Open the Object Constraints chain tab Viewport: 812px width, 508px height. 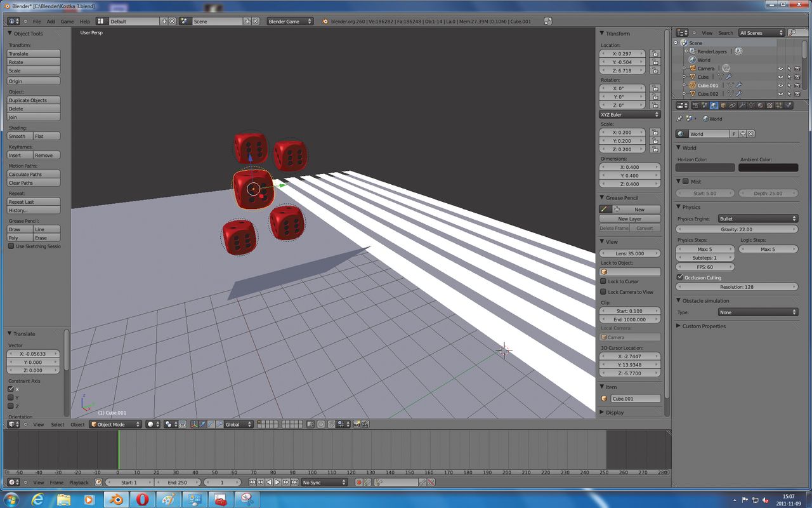732,105
